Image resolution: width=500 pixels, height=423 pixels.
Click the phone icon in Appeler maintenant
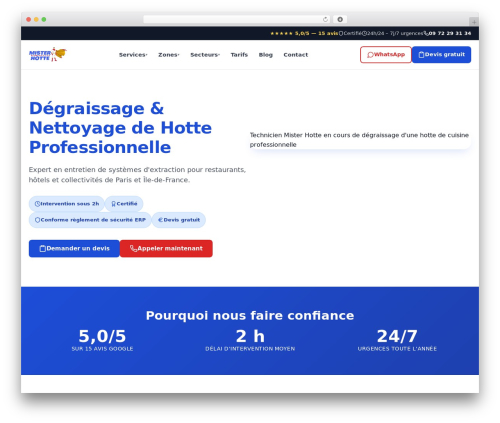[x=133, y=249]
